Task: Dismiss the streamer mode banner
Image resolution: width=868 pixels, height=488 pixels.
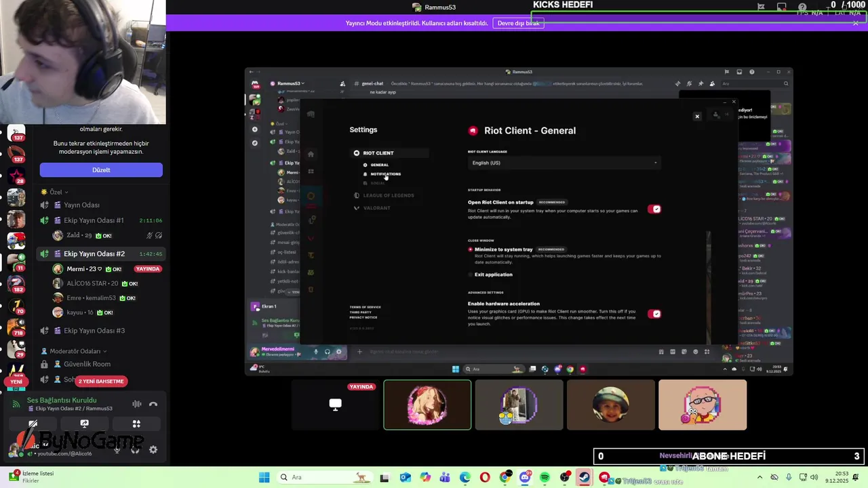Action: pos(856,23)
